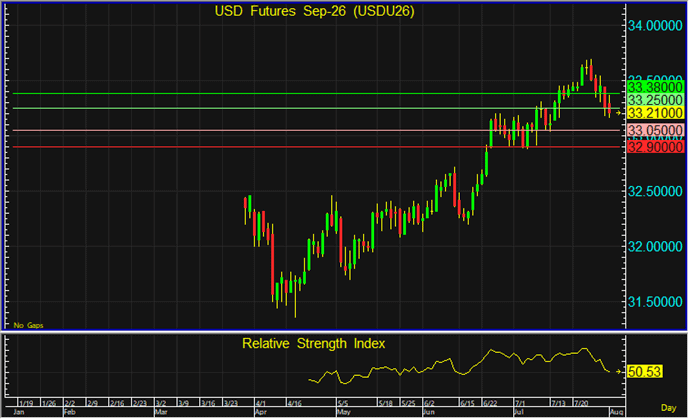Click the 5/25 date label
The width and height of the screenshot is (689, 419).
[409, 403]
